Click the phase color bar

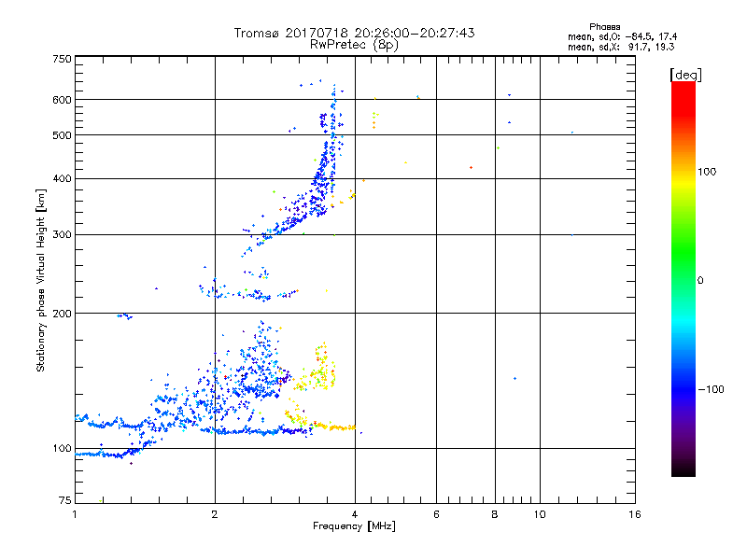pyautogui.click(x=684, y=278)
